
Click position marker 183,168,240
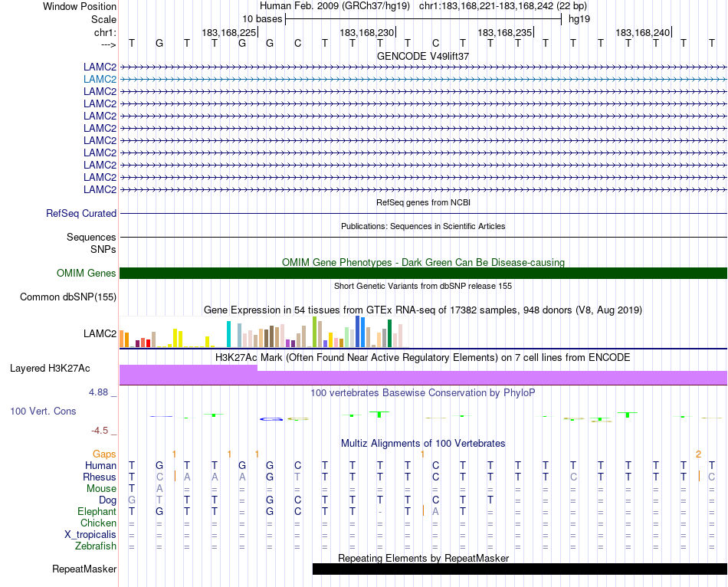(643, 32)
